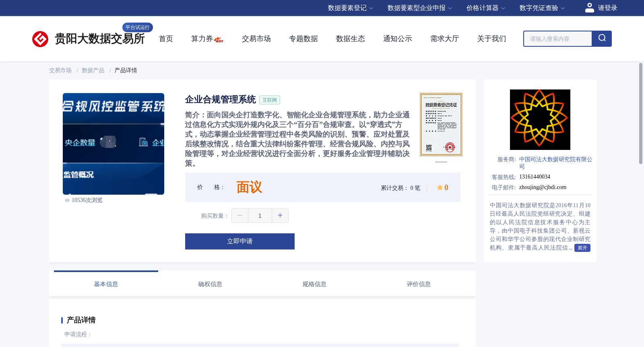Click the 请登录 link

(x=607, y=8)
